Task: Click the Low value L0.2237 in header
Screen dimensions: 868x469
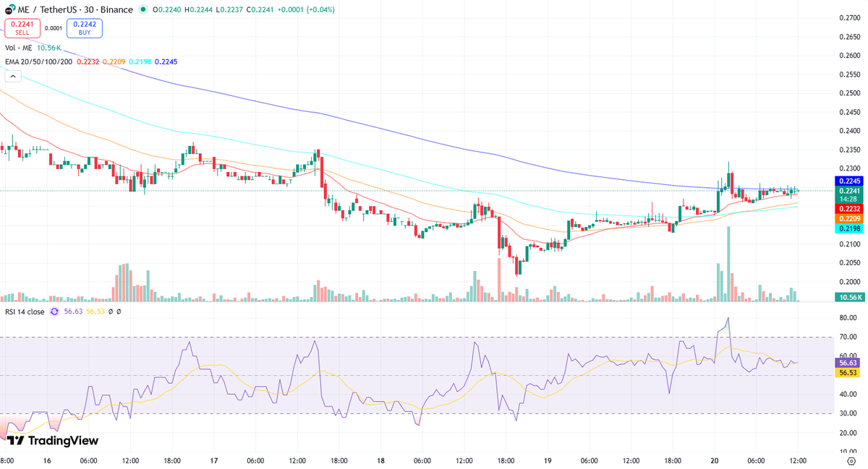Action: click(230, 10)
